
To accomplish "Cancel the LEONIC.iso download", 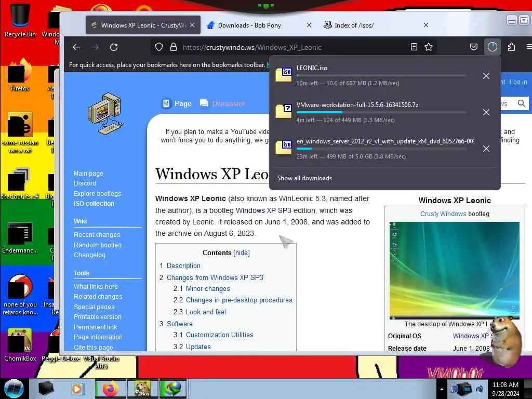I will (486, 76).
